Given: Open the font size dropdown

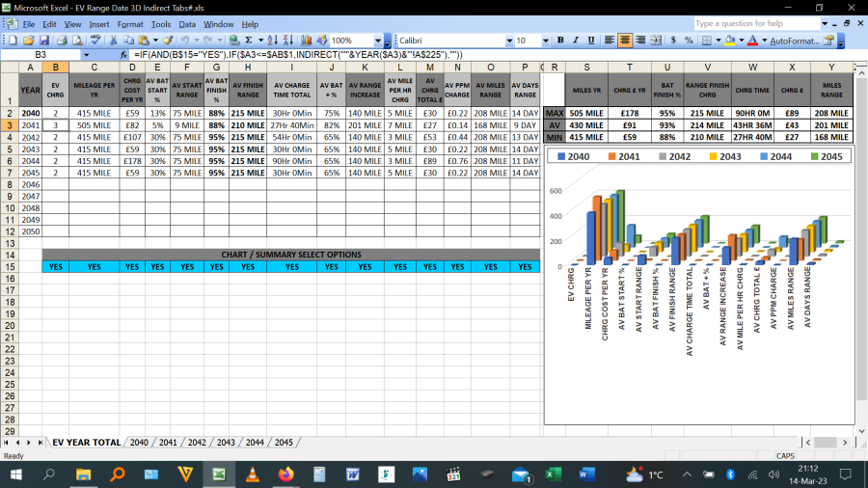Looking at the screenshot, I should [x=545, y=41].
